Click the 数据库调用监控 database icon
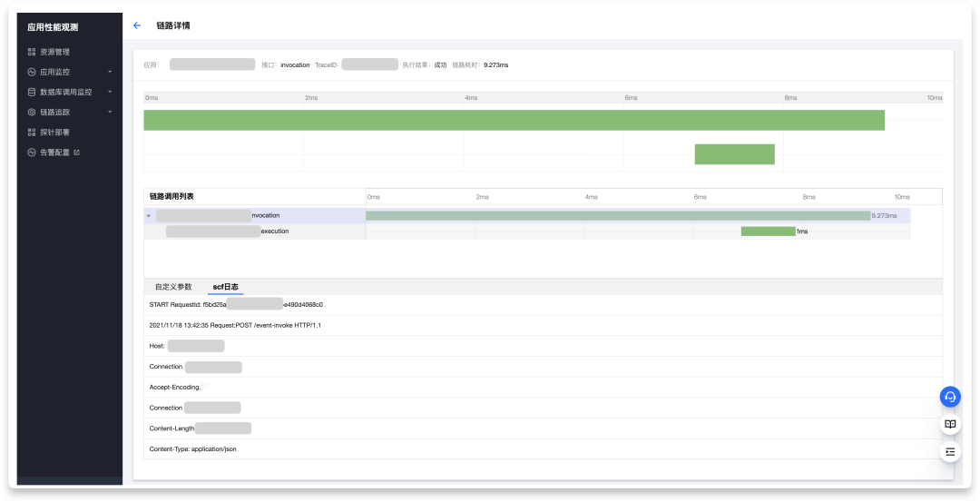This screenshot has height=502, width=980. [x=32, y=92]
